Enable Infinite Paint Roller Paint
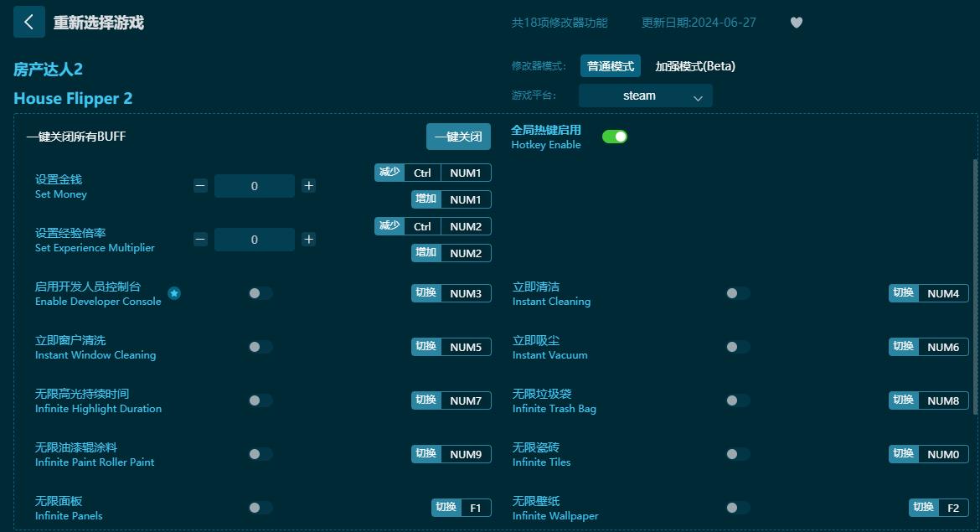 tap(260, 454)
